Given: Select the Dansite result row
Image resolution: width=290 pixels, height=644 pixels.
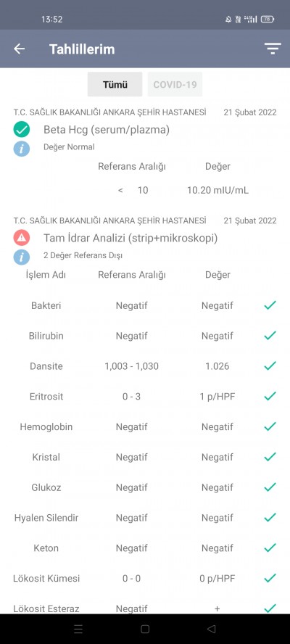Looking at the screenshot, I should (145, 366).
